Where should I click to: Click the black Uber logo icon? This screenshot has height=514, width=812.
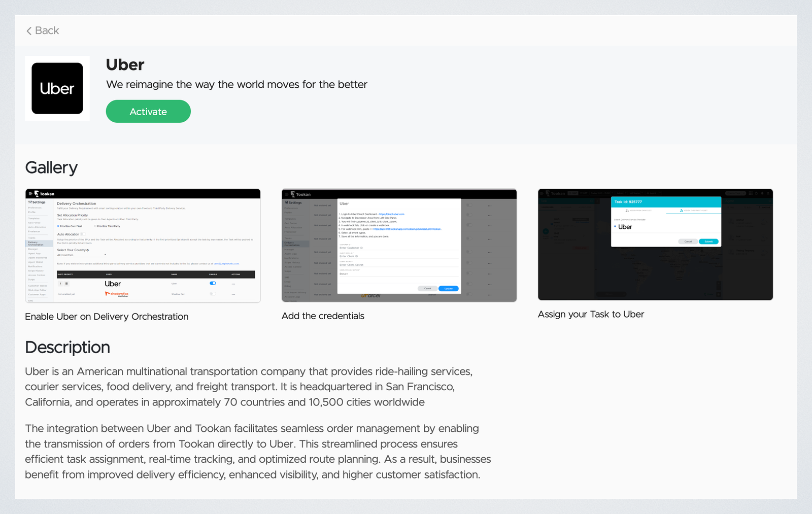coord(57,88)
